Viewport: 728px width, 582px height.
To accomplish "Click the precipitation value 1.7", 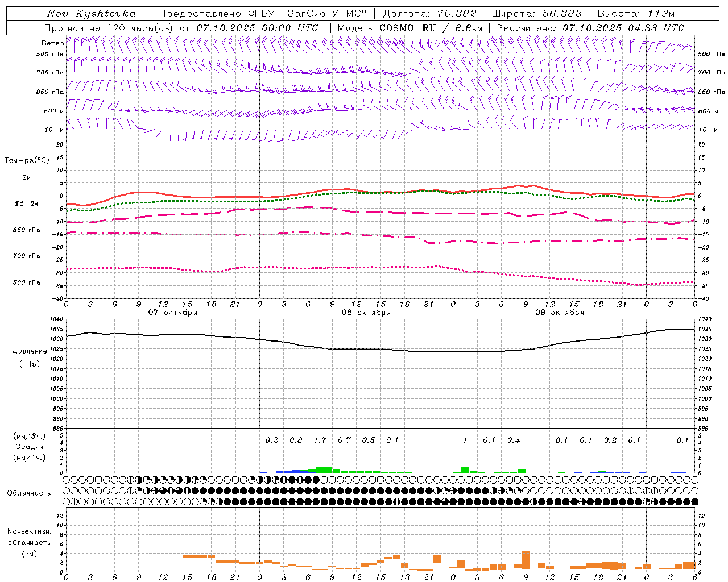I will pyautogui.click(x=320, y=440).
